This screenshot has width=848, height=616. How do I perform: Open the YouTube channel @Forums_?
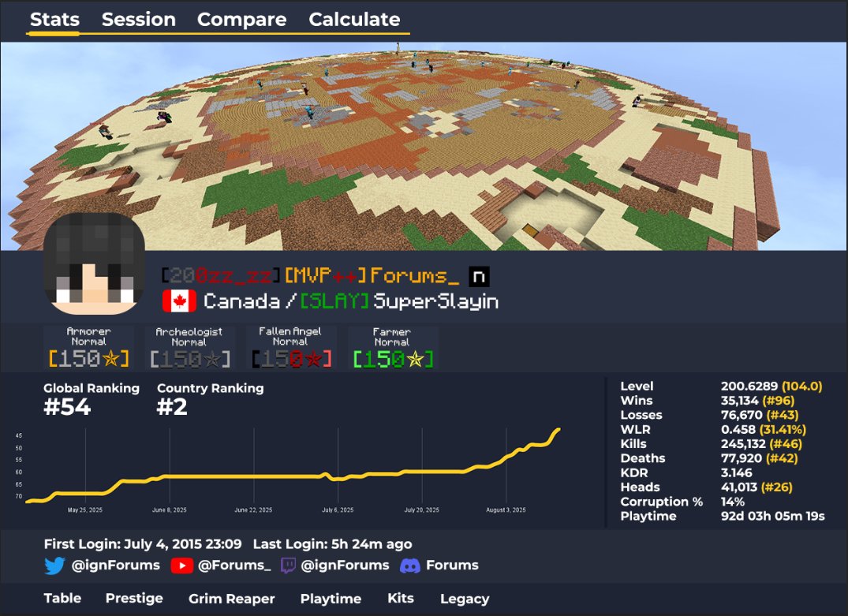tap(220, 565)
